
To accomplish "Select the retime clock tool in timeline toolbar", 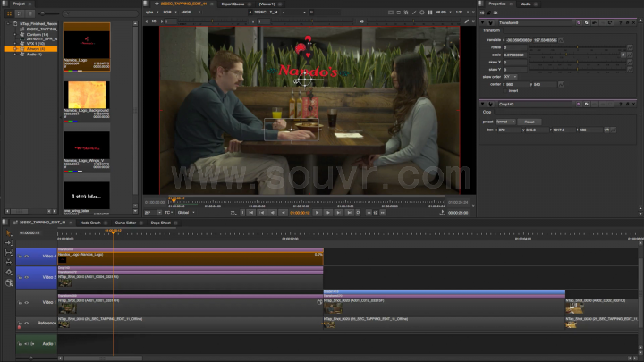I will 9,282.
